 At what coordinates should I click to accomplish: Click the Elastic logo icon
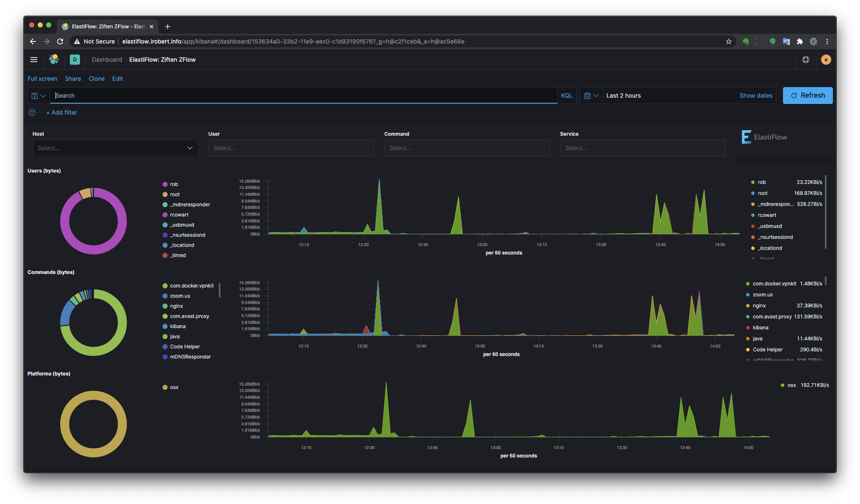pyautogui.click(x=54, y=60)
